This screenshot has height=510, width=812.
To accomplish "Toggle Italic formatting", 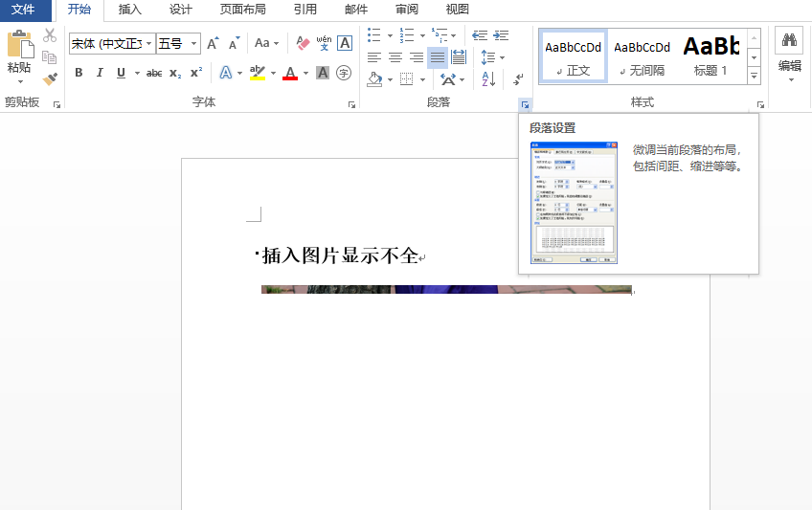I will pyautogui.click(x=100, y=73).
